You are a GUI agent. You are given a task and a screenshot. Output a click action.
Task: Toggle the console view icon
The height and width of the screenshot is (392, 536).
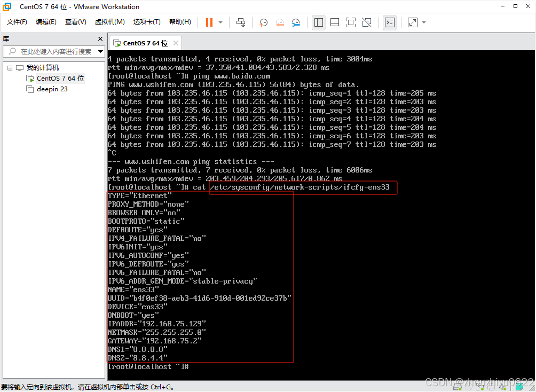(390, 22)
